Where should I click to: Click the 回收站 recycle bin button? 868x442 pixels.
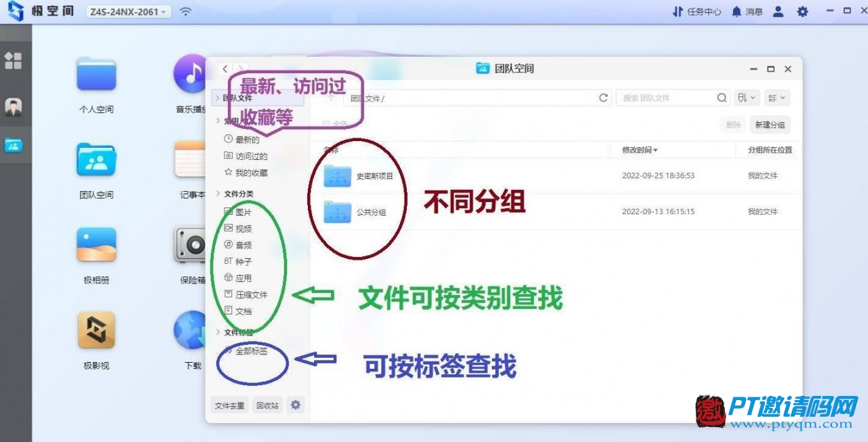pos(268,406)
